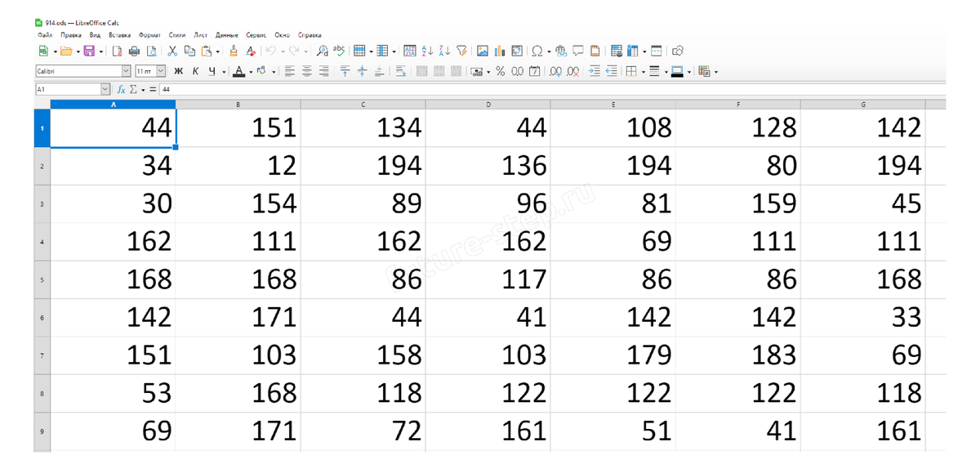Expand the undo history arrow
Screen dimensions: 980x469
tap(283, 51)
